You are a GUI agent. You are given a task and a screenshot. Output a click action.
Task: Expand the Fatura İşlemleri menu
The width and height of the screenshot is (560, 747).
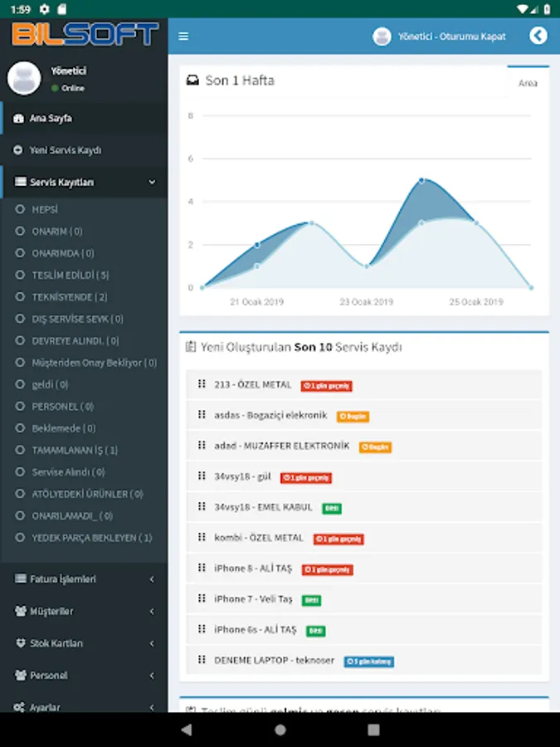(x=85, y=579)
